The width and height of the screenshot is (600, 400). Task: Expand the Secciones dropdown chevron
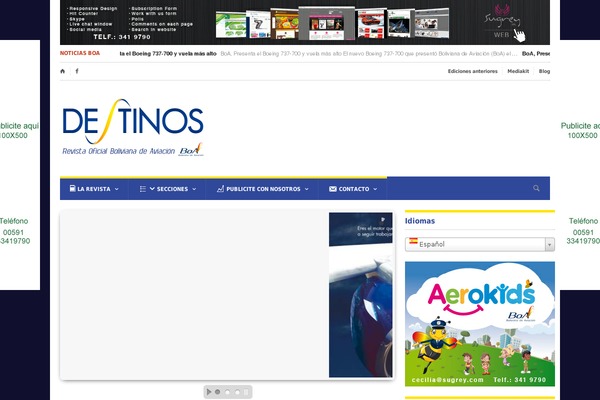coord(194,189)
